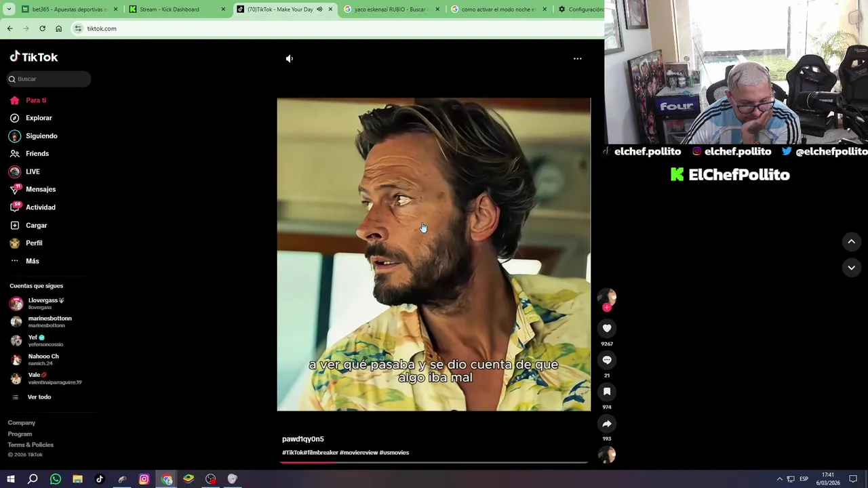Show hidden system tray icons
Viewport: 868px width, 488px height.
(780, 479)
